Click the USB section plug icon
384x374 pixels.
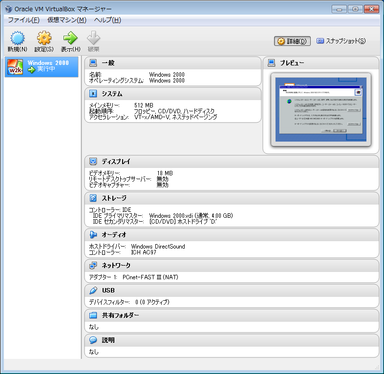(x=93, y=290)
